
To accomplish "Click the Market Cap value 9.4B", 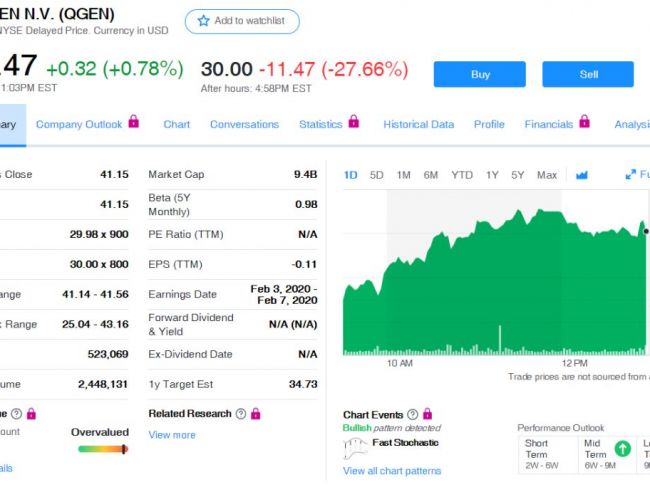I will click(x=306, y=174).
